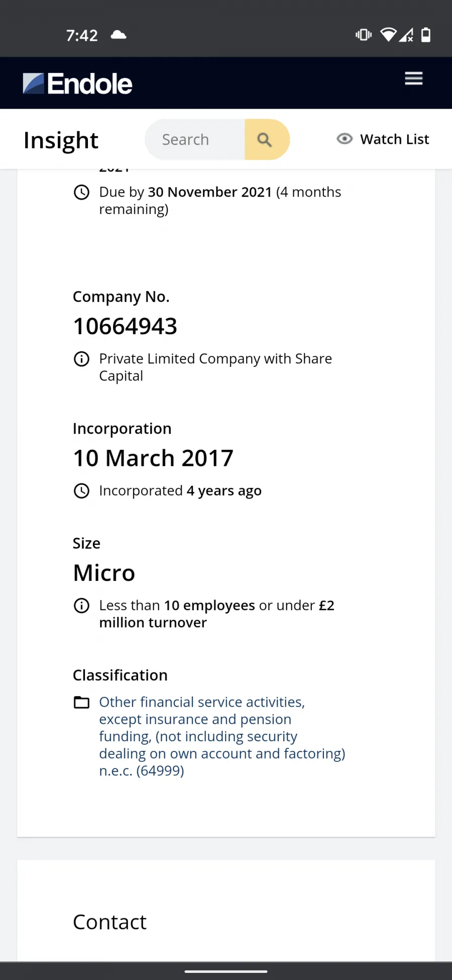Tap the info icon beside Less than 10 employees
The image size is (452, 980).
pos(81,606)
